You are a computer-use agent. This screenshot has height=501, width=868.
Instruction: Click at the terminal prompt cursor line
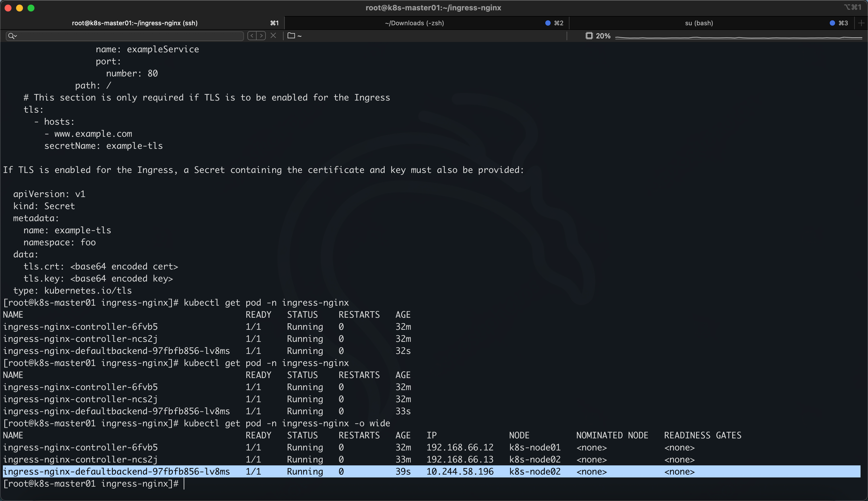click(185, 483)
